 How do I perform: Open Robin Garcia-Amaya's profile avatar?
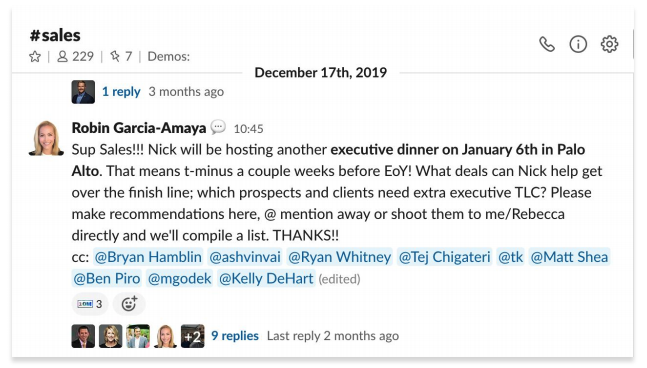[46, 138]
